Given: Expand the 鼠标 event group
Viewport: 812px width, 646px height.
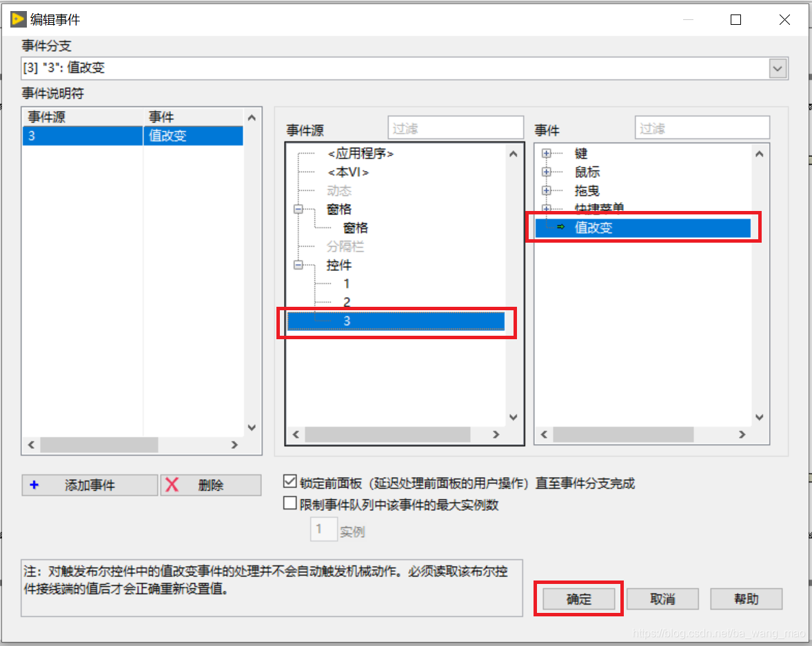Looking at the screenshot, I should point(547,172).
